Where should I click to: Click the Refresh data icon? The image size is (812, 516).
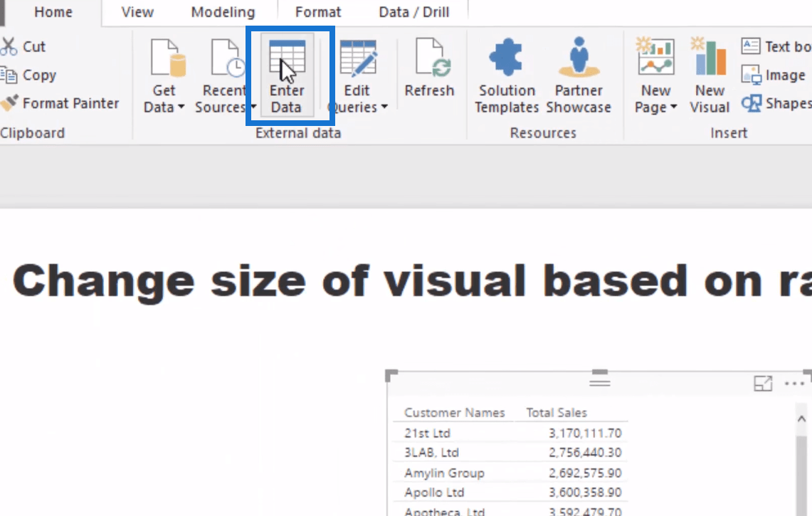[433, 58]
